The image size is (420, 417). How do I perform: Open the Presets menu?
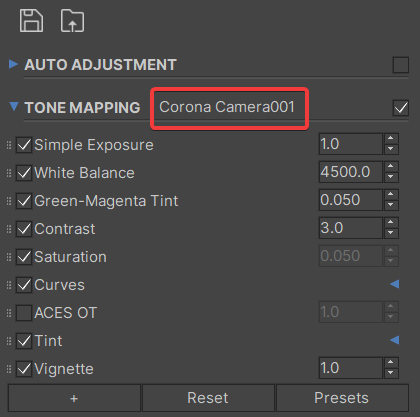pos(342,398)
